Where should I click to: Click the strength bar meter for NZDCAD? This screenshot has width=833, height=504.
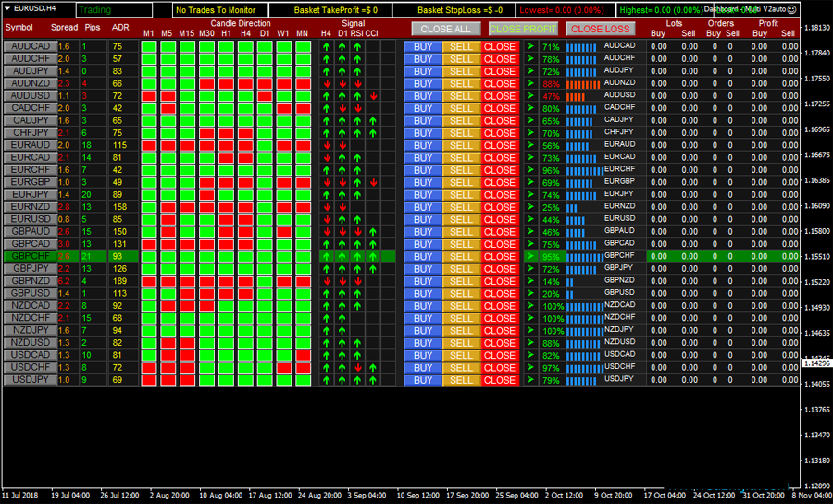pyautogui.click(x=583, y=306)
